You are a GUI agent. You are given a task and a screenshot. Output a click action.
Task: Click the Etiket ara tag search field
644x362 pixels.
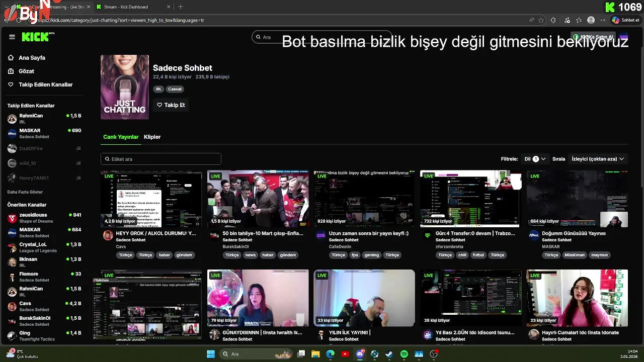(161, 159)
